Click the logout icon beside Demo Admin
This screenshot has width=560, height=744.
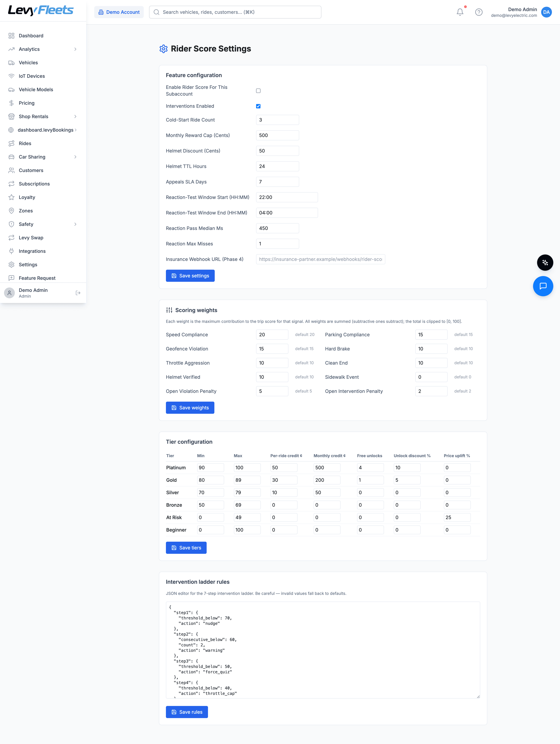pos(78,293)
